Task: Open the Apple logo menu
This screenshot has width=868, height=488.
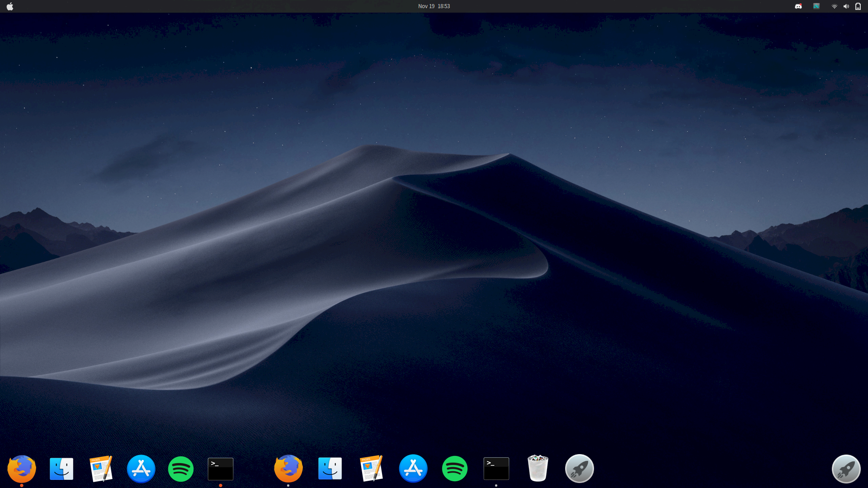Action: click(10, 6)
